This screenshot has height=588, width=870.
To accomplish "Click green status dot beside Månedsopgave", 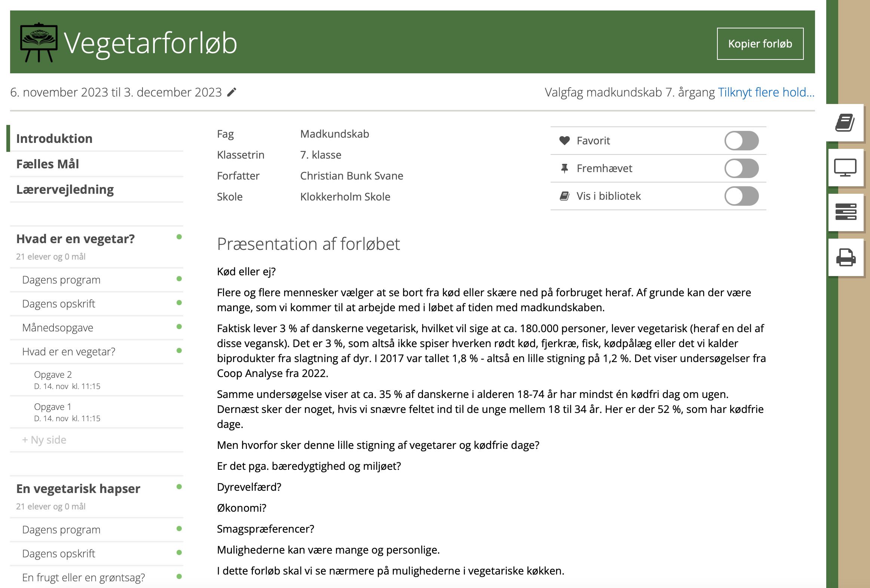I will (179, 327).
